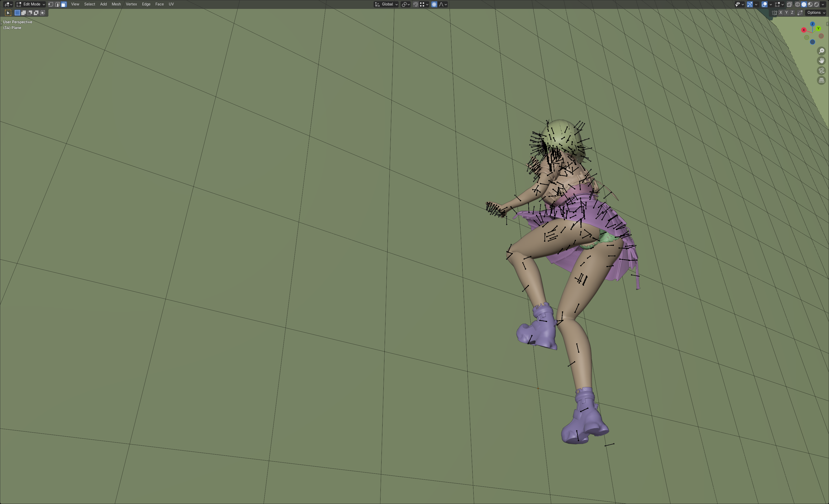Open the Edge menu
Viewport: 829px width, 504px height.
pos(146,4)
